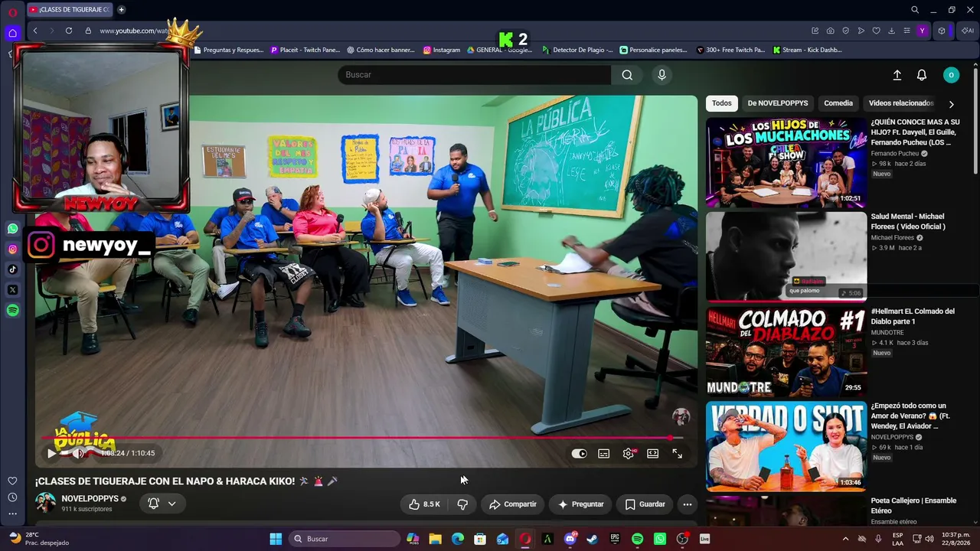Seek on the red video progress bar
Viewport: 980px width, 551px height.
pos(361,438)
